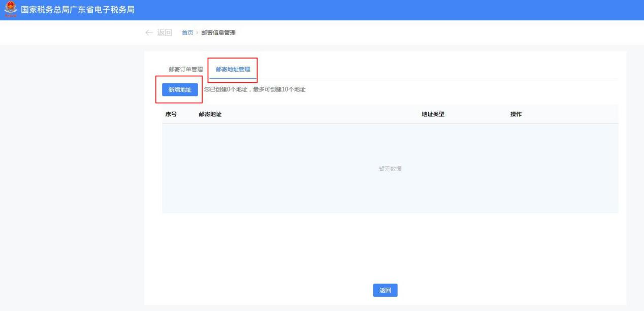Click the 序号 column header
The image size is (644, 311).
[171, 114]
